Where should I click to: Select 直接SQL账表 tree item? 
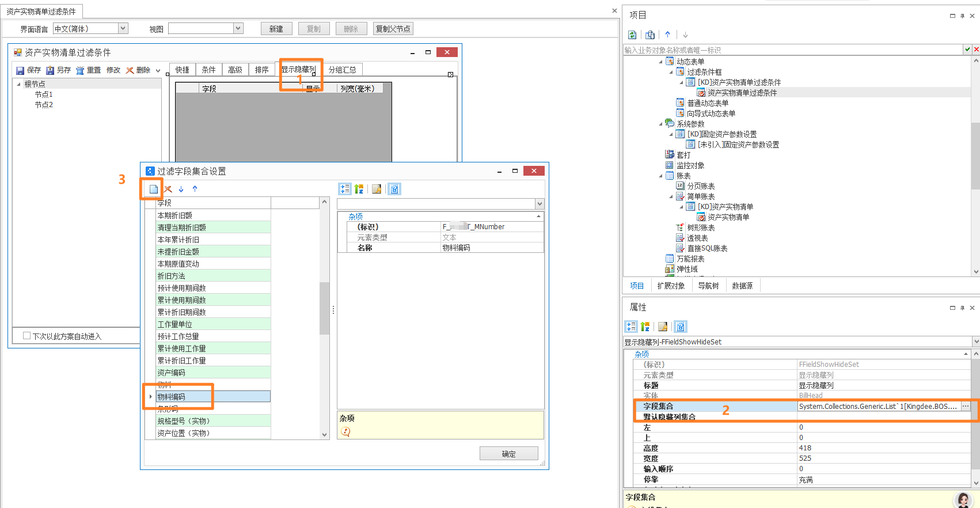pyautogui.click(x=707, y=248)
